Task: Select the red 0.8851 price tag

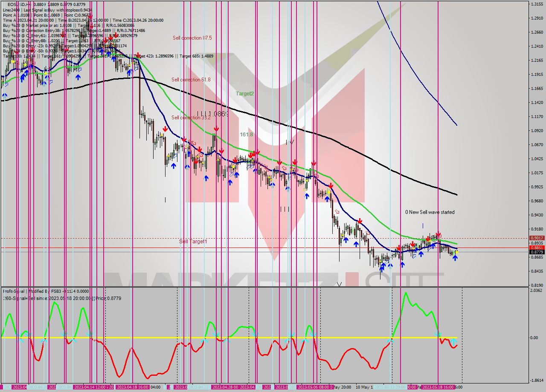Action: coord(536,248)
